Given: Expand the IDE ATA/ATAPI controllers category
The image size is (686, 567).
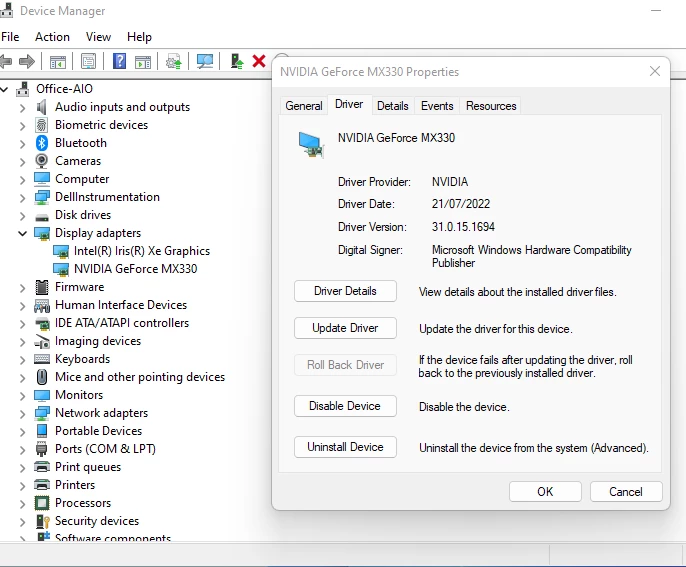Looking at the screenshot, I should [x=22, y=323].
